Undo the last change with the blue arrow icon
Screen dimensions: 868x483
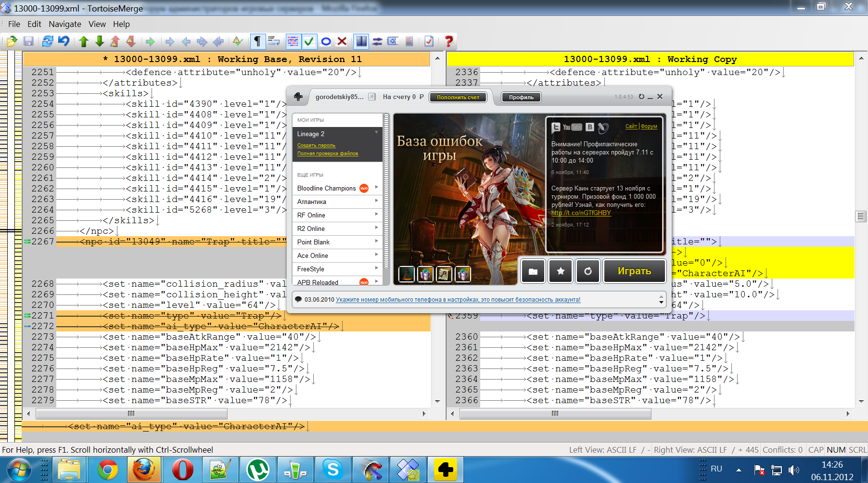[64, 41]
